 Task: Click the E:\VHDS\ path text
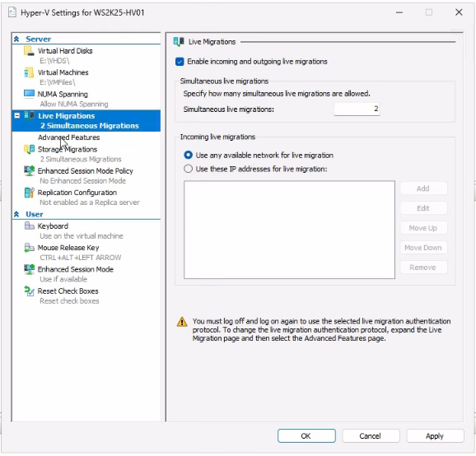(x=54, y=61)
